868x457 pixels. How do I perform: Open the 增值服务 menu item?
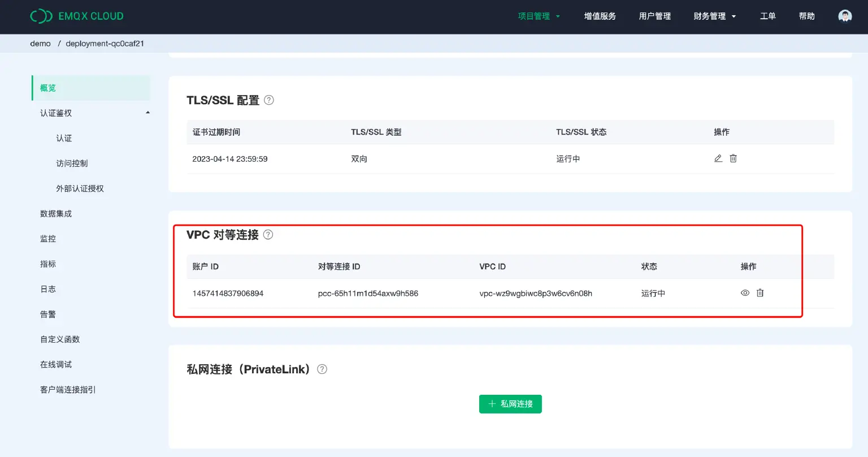(x=600, y=16)
